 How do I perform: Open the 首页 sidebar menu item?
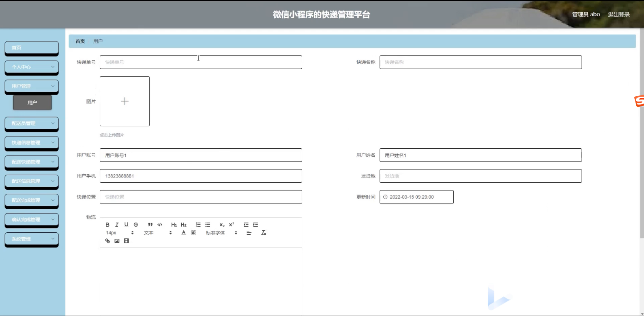tap(32, 48)
